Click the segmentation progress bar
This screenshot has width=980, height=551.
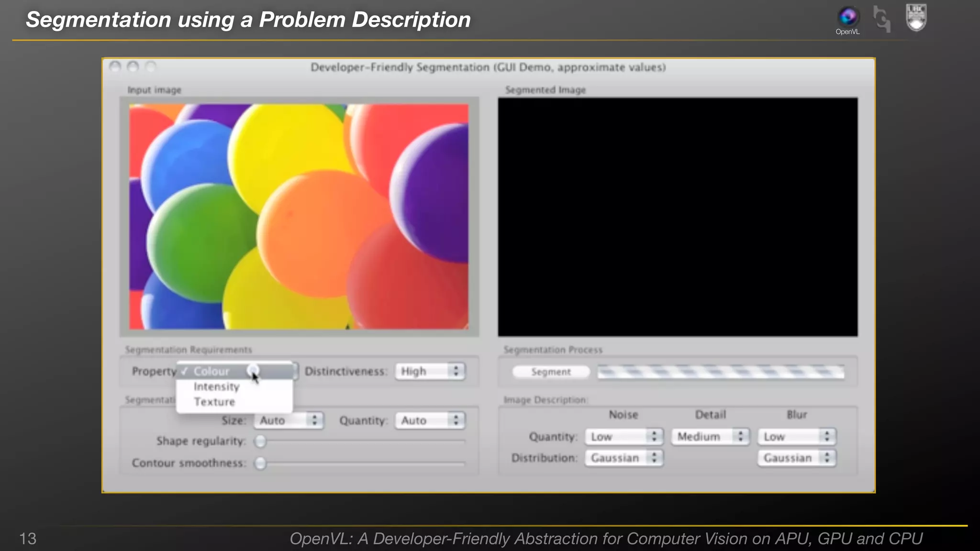721,372
